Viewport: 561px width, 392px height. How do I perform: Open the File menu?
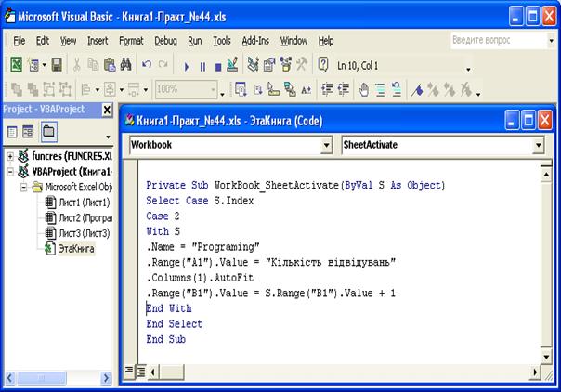tap(19, 41)
